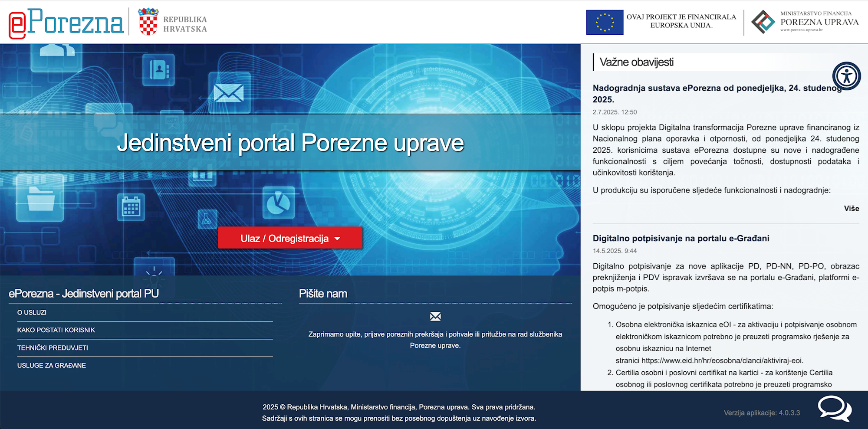
Task: Click the European Union flag icon
Action: tap(604, 23)
